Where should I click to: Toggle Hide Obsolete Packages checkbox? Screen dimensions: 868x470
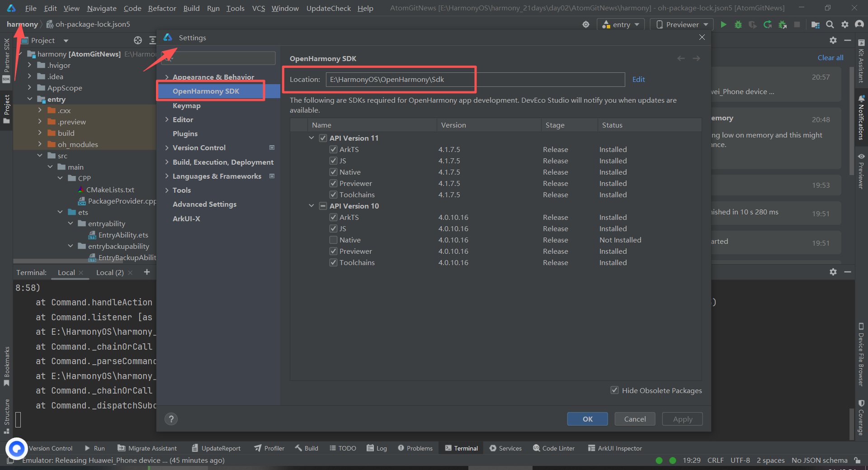tap(614, 390)
